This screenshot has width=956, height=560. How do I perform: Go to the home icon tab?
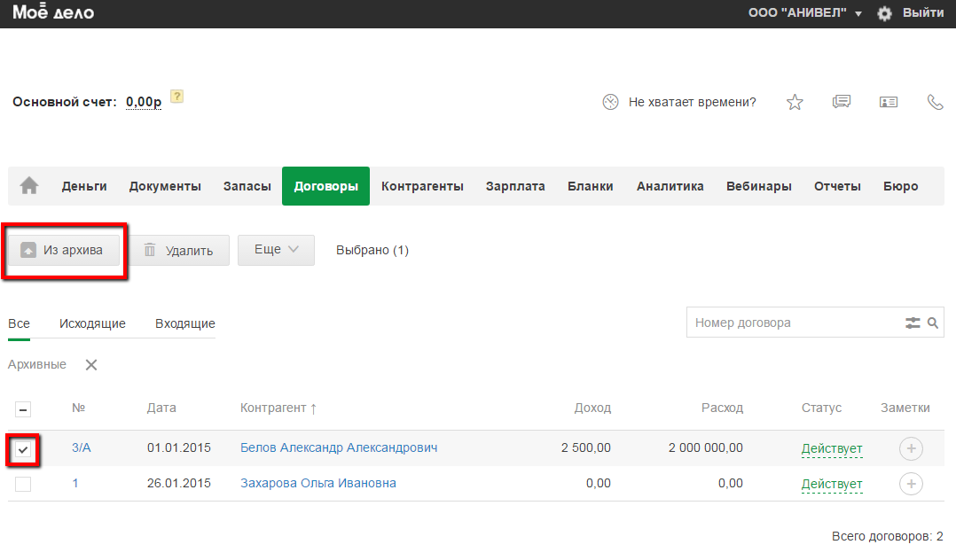[29, 186]
